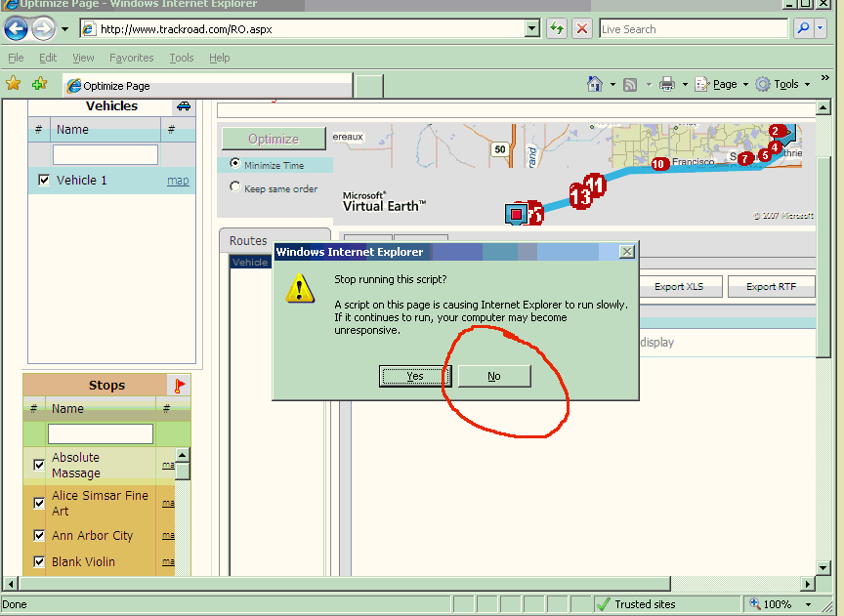Open the Favorites menu
The image size is (844, 616).
tap(131, 58)
